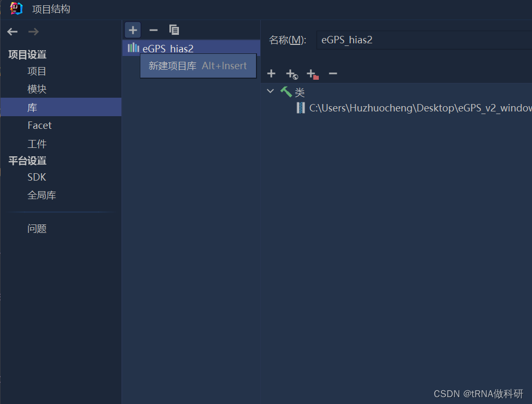Click the back navigation arrow
Image resolution: width=532 pixels, height=404 pixels.
point(12,31)
